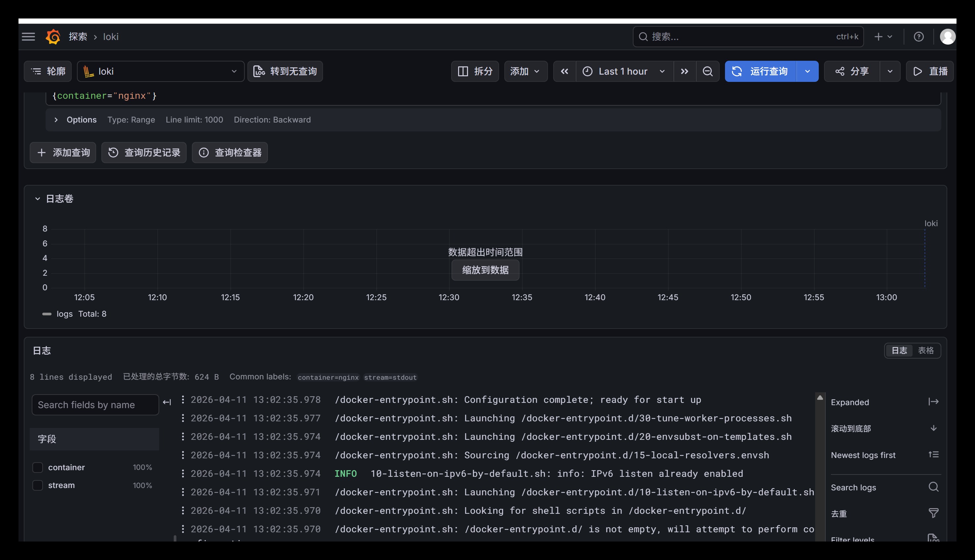Click the zoom out time range icon
Viewport: 975px width, 560px height.
pyautogui.click(x=707, y=72)
